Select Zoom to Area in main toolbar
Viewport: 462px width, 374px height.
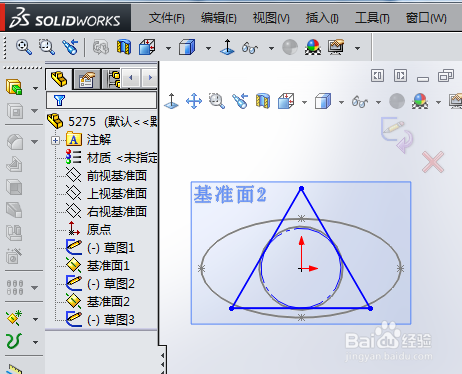(47, 47)
